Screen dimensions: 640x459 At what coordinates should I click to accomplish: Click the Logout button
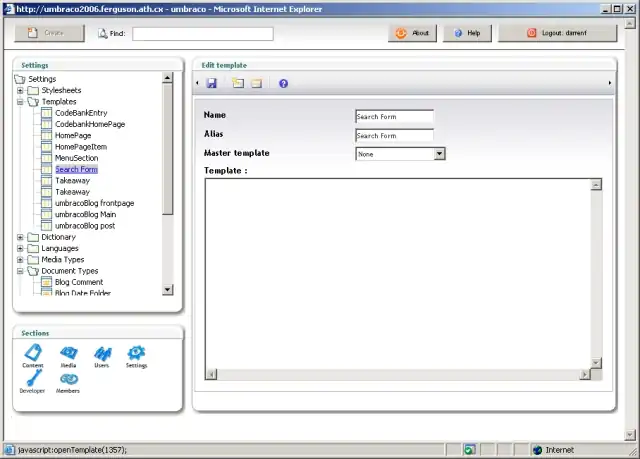coord(570,33)
